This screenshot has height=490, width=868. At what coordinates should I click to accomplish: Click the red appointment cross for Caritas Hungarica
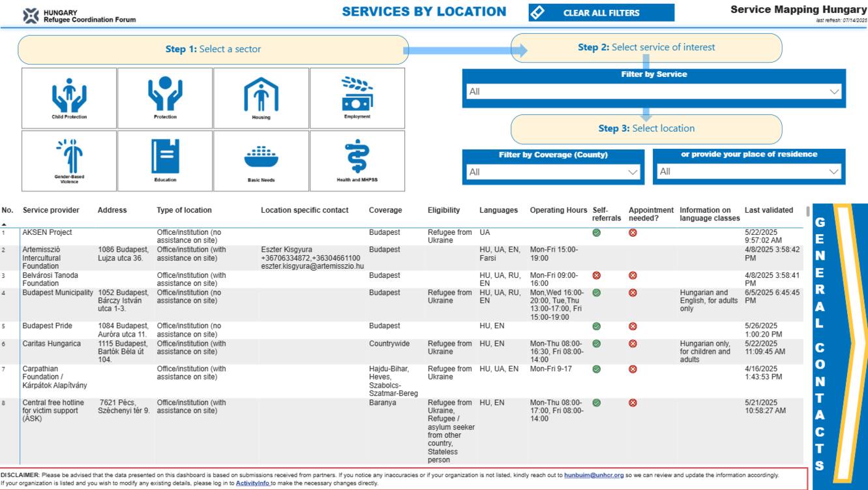click(x=633, y=343)
